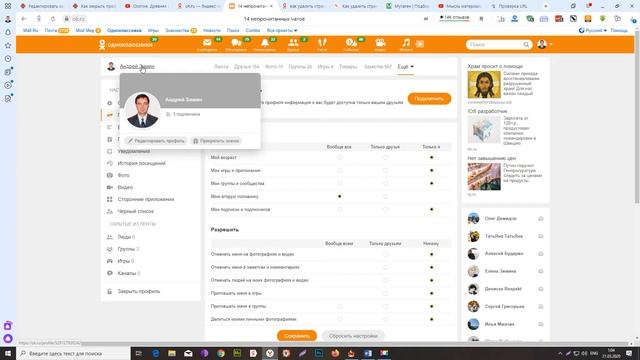Select 'Никому' for Приглашать меня в игры
The width and height of the screenshot is (640, 360).
pyautogui.click(x=431, y=293)
